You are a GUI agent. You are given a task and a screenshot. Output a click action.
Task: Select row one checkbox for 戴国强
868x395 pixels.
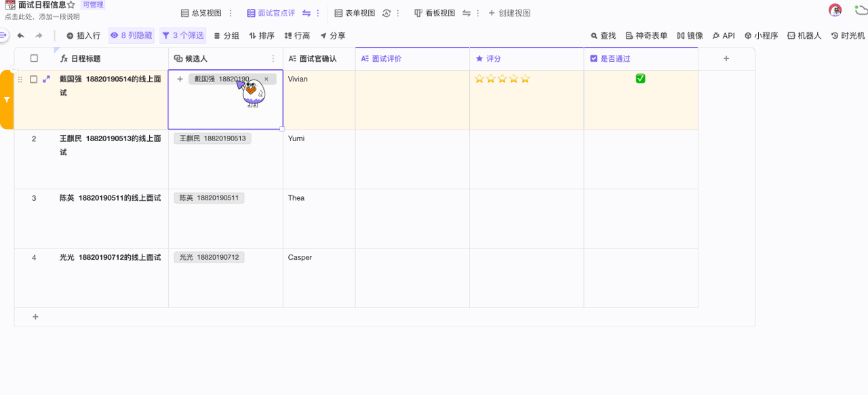tap(33, 79)
